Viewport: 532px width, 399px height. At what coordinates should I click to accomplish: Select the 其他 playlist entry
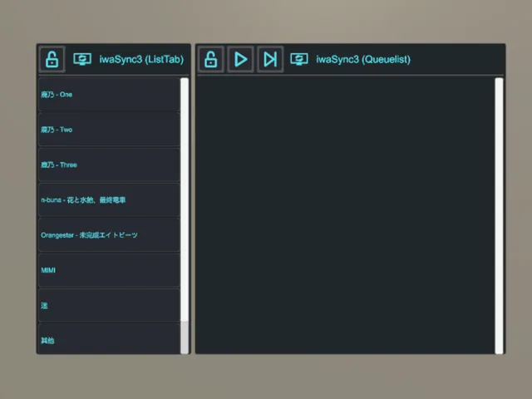(109, 339)
